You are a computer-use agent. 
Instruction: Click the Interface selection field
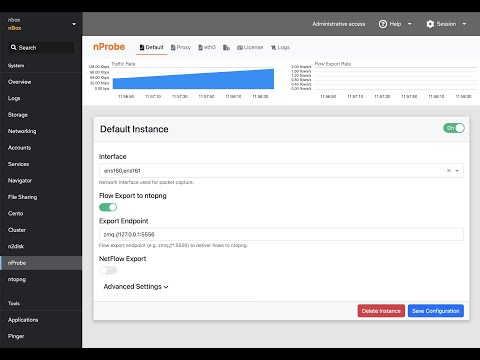281,171
